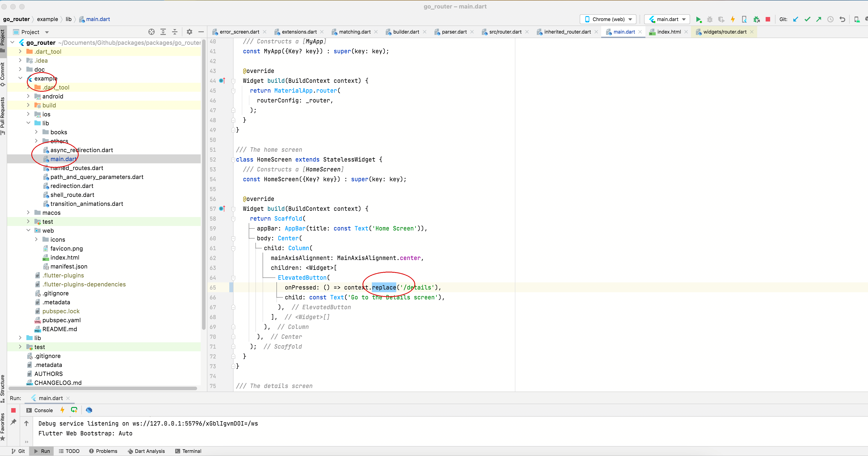This screenshot has height=456, width=868.
Task: Click the green Run button in toolbar
Action: [x=698, y=19]
